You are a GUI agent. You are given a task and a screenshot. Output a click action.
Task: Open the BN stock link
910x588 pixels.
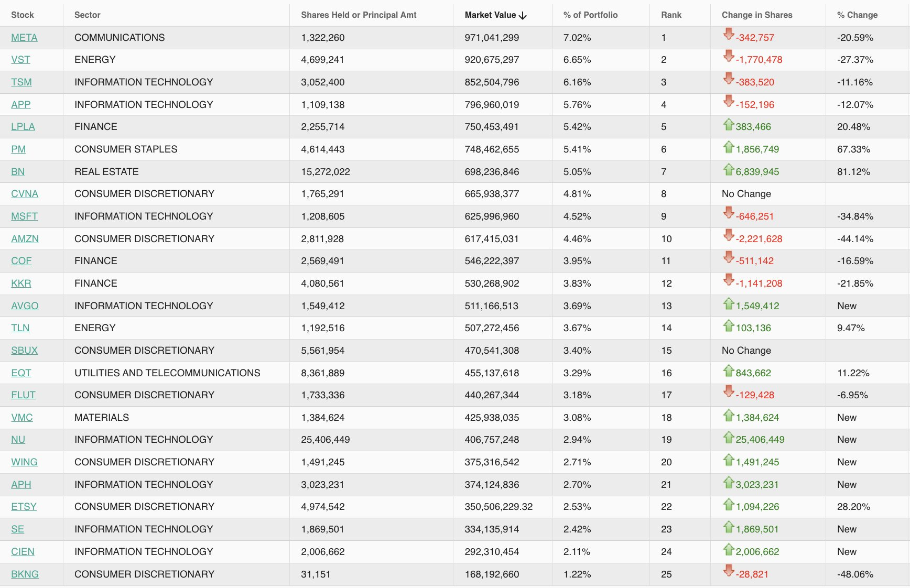(x=18, y=172)
